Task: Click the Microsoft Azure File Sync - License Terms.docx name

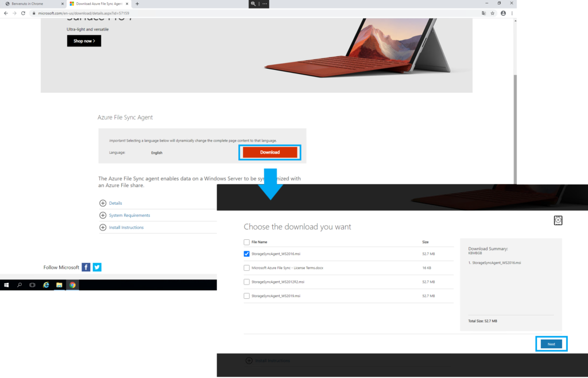Action: (287, 268)
